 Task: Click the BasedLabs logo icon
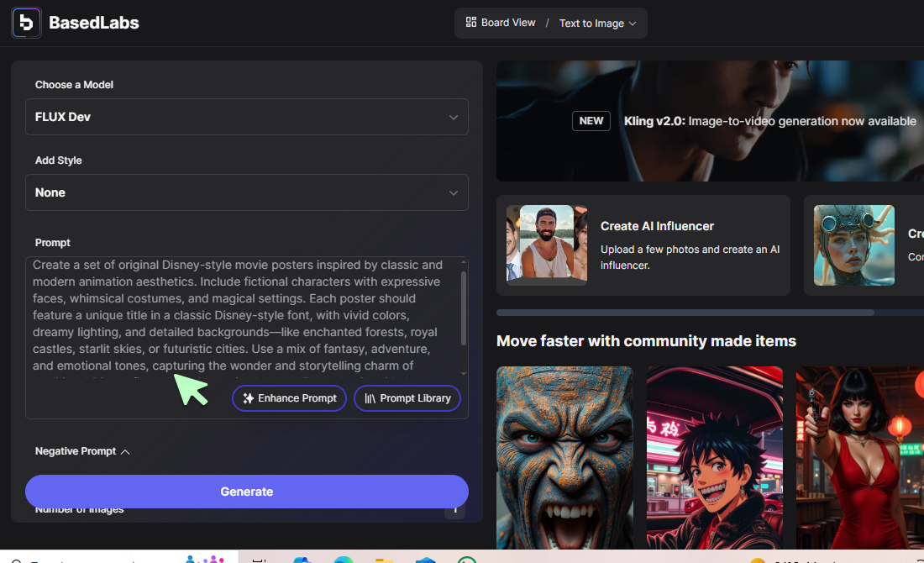tap(26, 23)
